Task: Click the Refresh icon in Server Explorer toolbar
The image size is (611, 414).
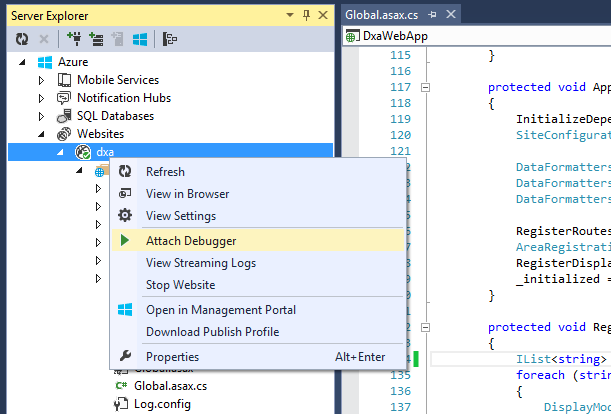Action: 21,39
